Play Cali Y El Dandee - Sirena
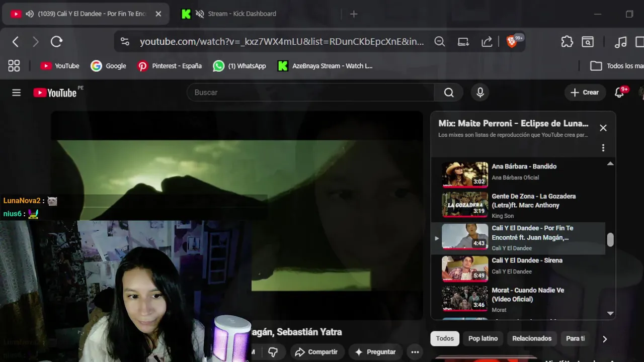This screenshot has height=362, width=644. pos(523,269)
